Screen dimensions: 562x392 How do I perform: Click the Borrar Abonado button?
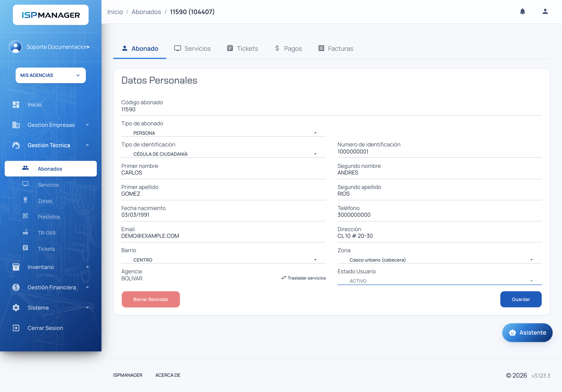point(151,299)
